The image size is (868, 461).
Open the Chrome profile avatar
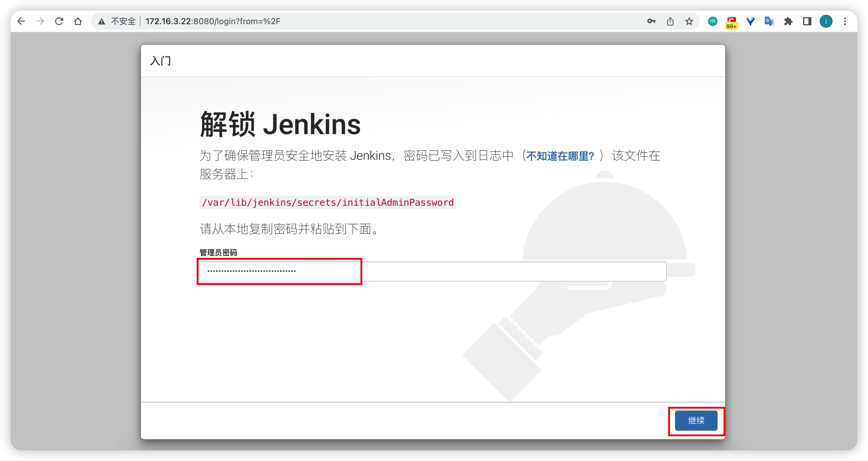(x=826, y=21)
